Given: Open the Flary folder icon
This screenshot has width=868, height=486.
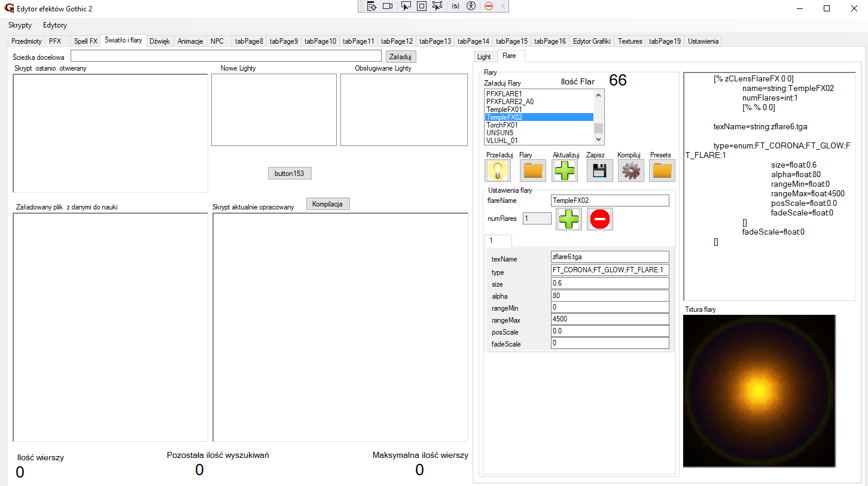Looking at the screenshot, I should coord(532,171).
